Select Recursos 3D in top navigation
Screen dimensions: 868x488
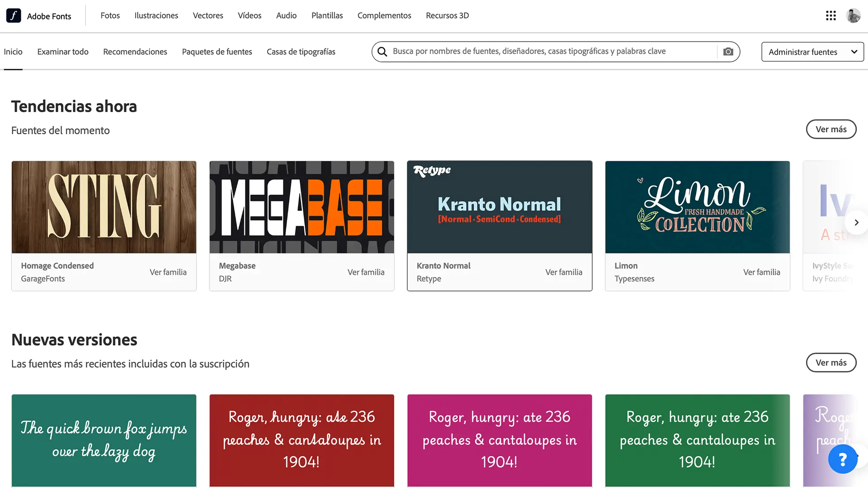[x=447, y=15]
